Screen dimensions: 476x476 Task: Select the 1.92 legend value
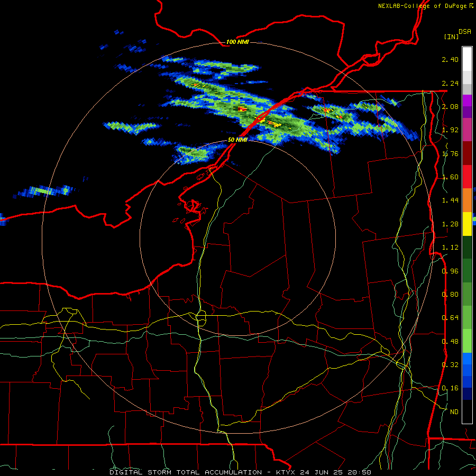[450, 130]
